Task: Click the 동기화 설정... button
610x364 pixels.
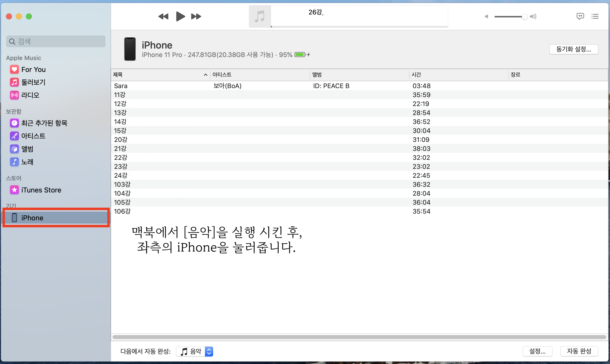Action: (573, 49)
